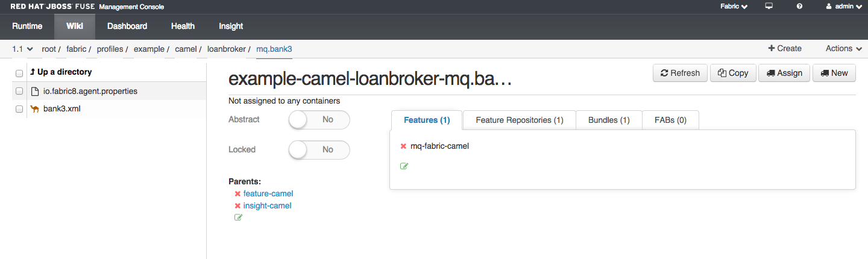Switch to Feature Repositories tab
Viewport: 868px width, 259px height.
520,120
